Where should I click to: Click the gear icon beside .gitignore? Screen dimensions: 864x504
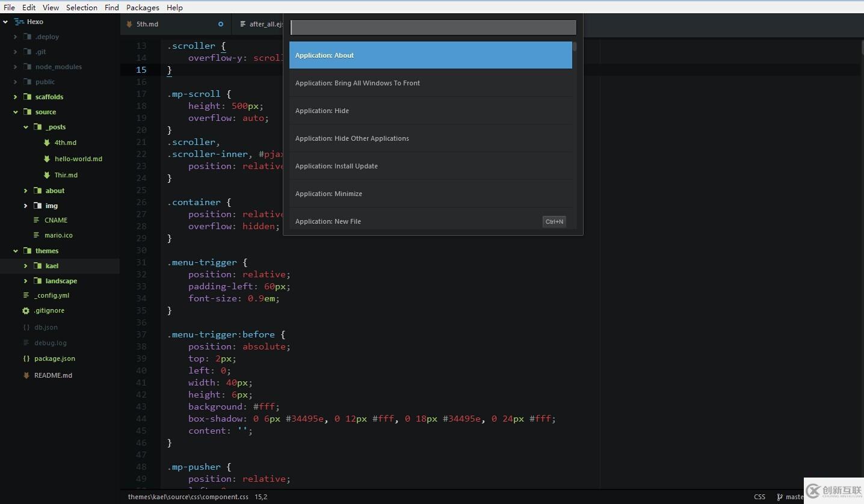tap(26, 311)
